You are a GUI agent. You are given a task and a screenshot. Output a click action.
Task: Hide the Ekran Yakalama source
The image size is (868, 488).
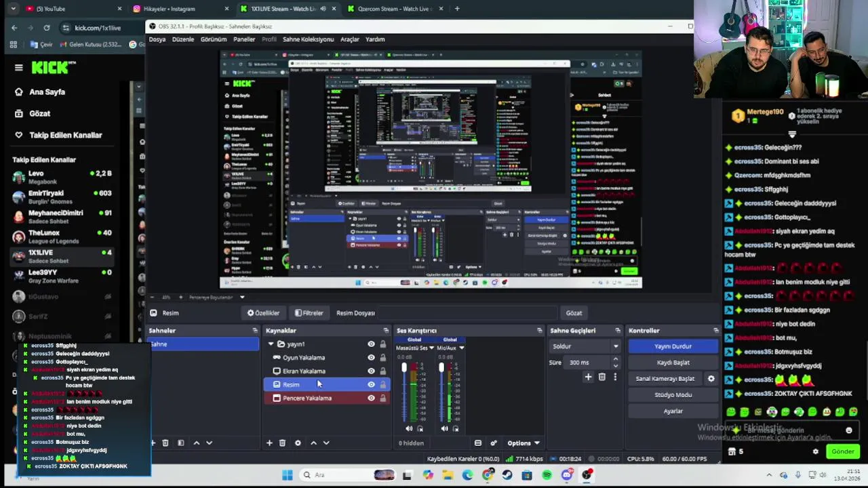coord(371,371)
